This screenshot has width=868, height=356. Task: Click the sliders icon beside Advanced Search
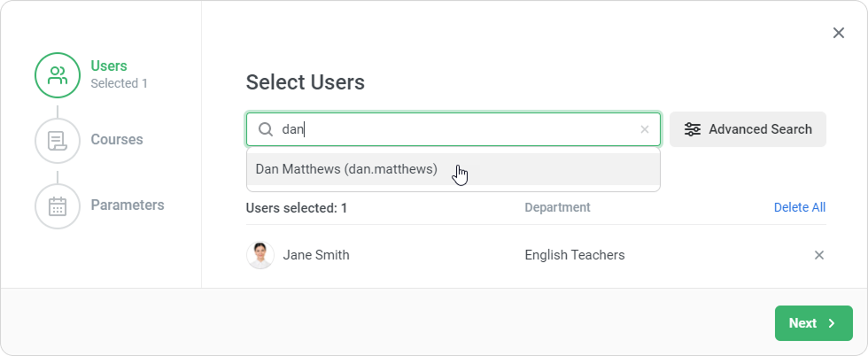pyautogui.click(x=693, y=129)
